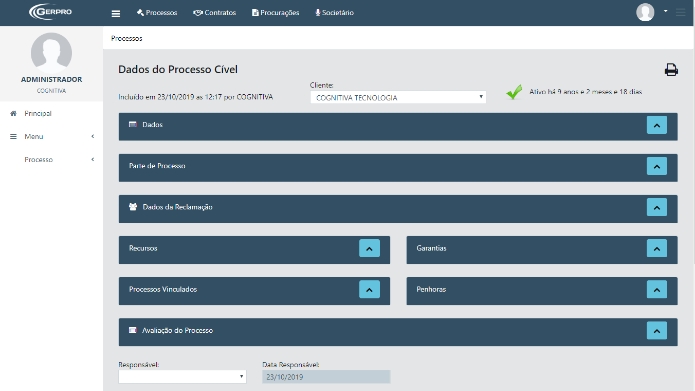The width and height of the screenshot is (695, 391).
Task: Click the green active status checkmark
Action: point(514,92)
